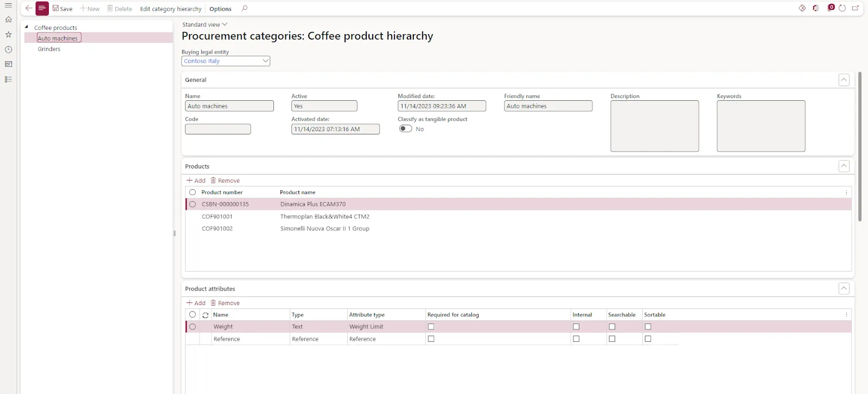Collapse the Products section

[844, 166]
